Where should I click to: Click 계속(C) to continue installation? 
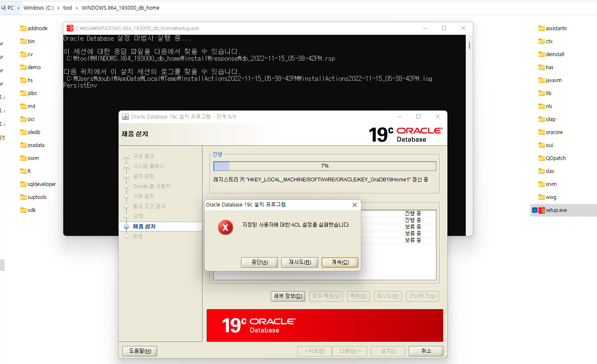(x=340, y=262)
